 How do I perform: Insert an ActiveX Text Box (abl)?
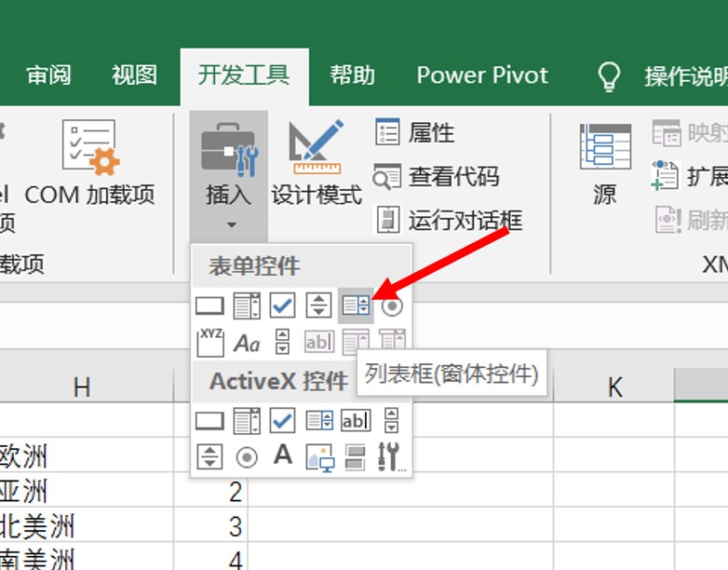[x=356, y=421]
